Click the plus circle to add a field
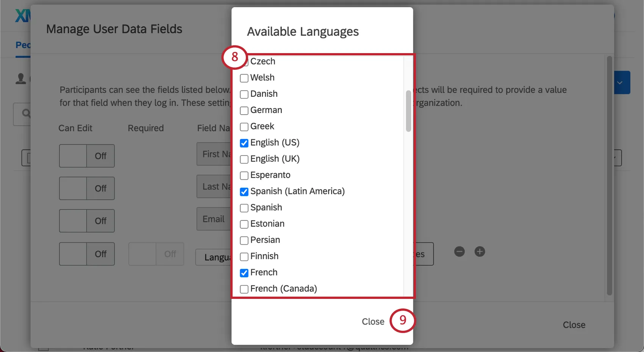This screenshot has width=644, height=352. 480,251
